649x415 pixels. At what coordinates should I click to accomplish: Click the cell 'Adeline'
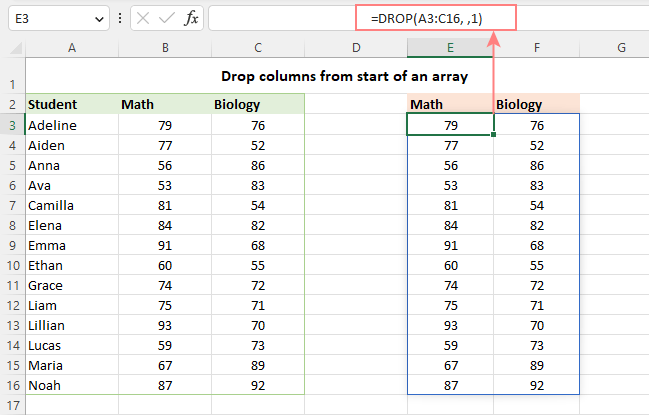click(x=72, y=125)
